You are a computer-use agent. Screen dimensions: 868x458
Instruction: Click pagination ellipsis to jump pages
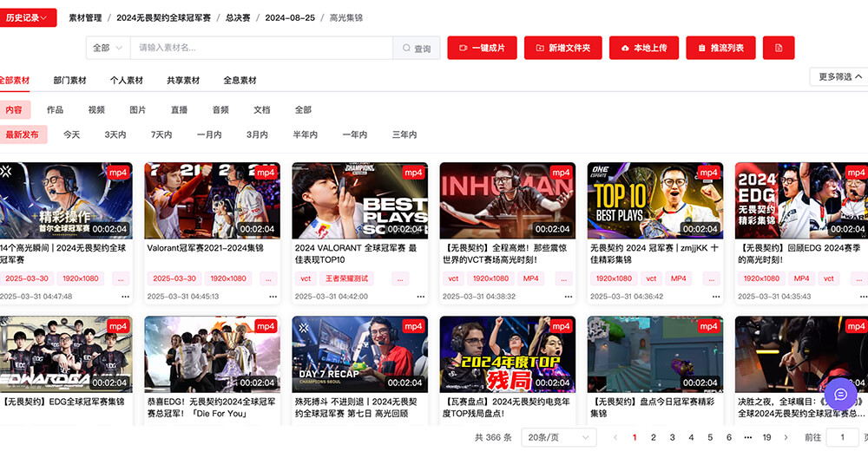click(x=748, y=437)
